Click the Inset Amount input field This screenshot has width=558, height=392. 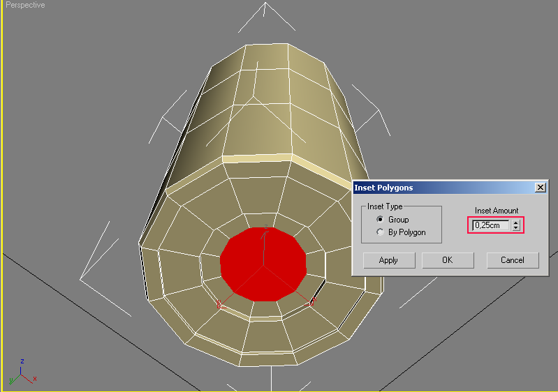click(492, 225)
